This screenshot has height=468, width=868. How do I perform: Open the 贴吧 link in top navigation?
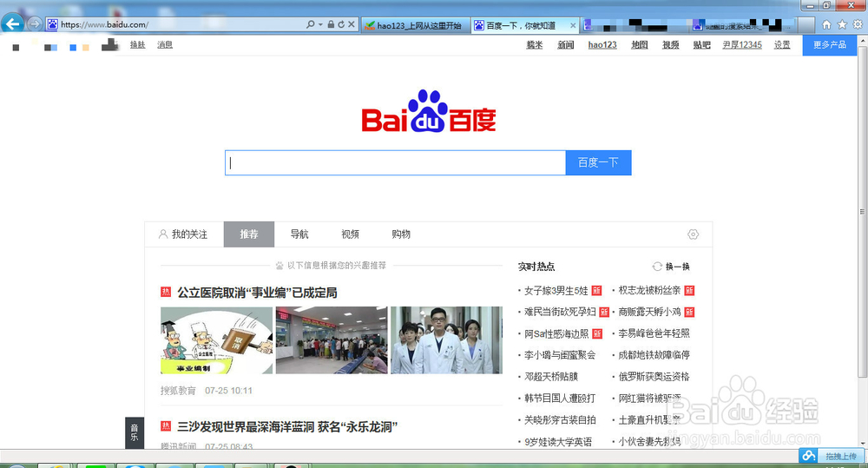(x=701, y=45)
